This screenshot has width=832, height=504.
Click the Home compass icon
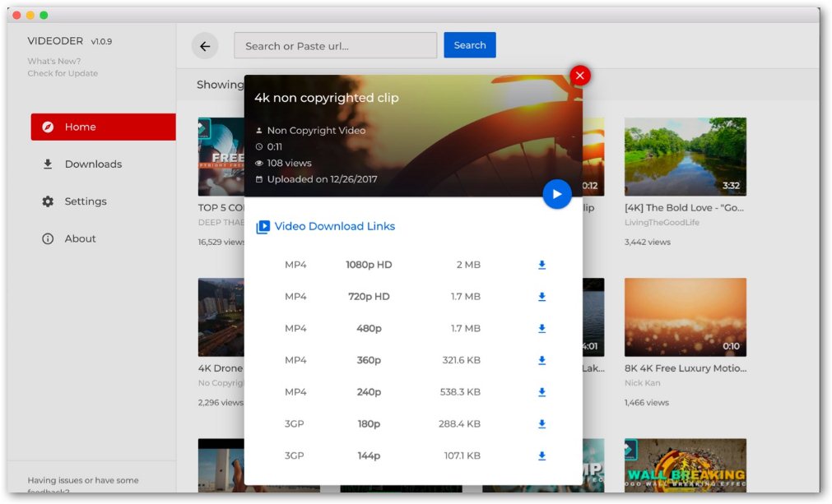coord(48,127)
